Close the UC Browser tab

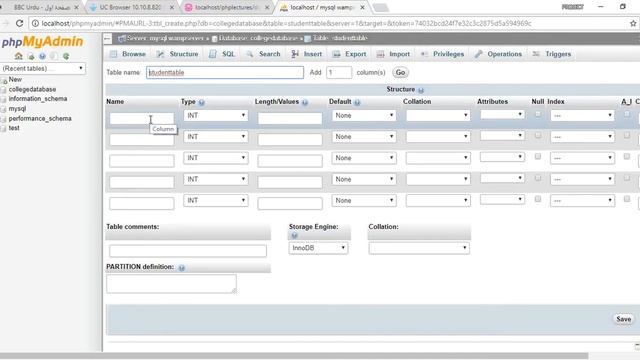coord(172,7)
